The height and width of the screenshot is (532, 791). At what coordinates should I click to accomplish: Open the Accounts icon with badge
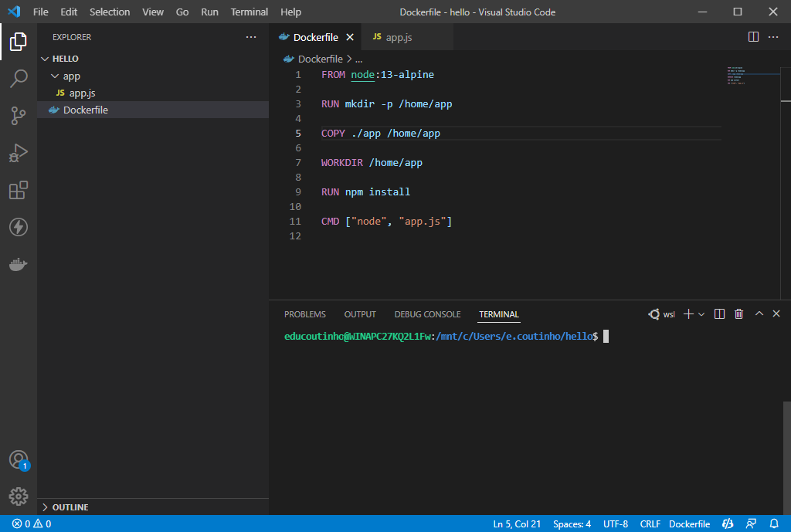pyautogui.click(x=19, y=460)
